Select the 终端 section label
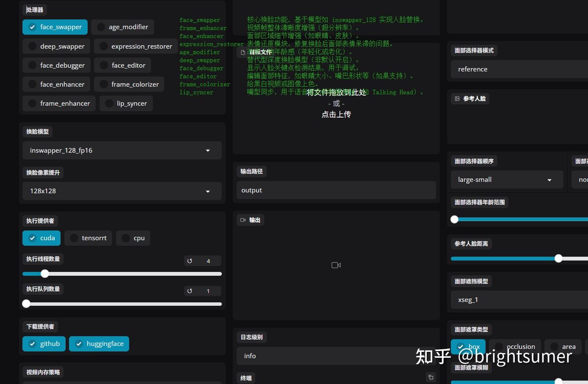588x384 pixels. (246, 378)
